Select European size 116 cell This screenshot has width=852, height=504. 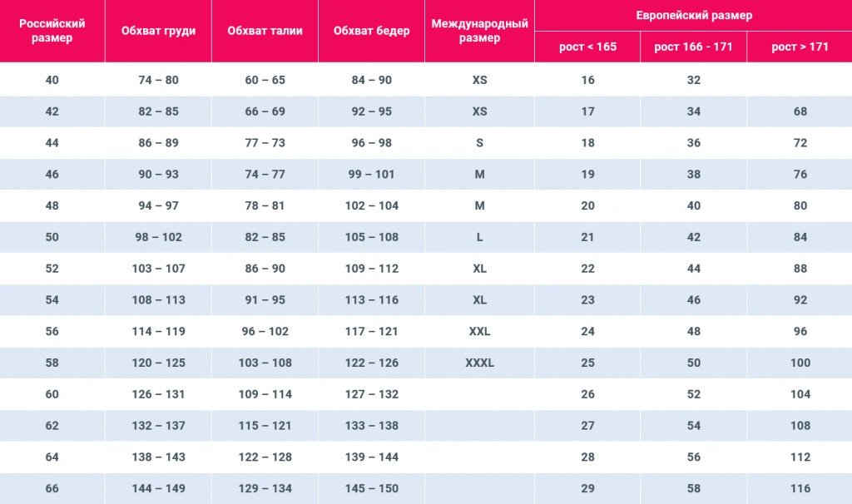tap(800, 488)
